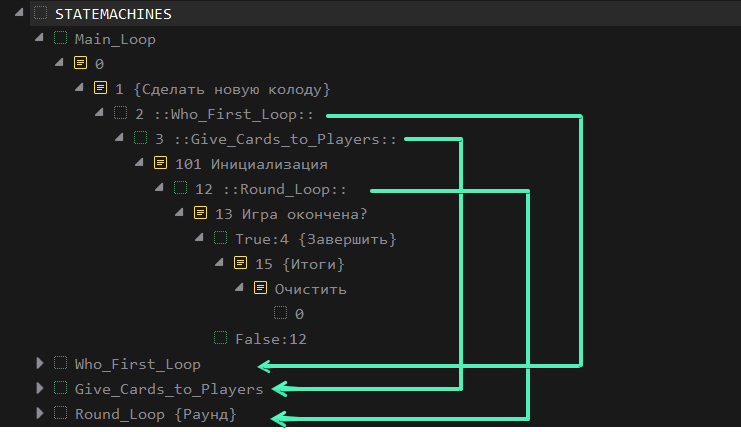
Task: Toggle the checkbox for Round_Loop {Раунд}
Action: 60,413
